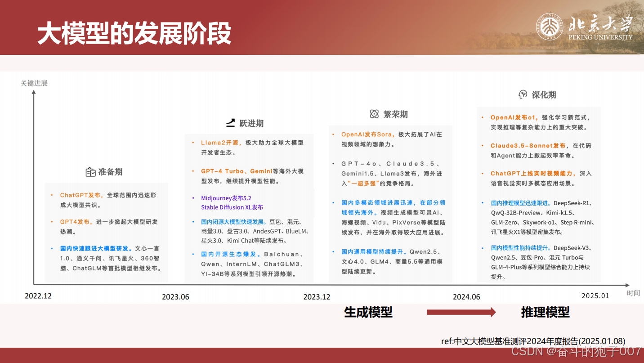This screenshot has height=363, width=644.
Task: Click the 繁荣期 stage heading
Action: [396, 114]
